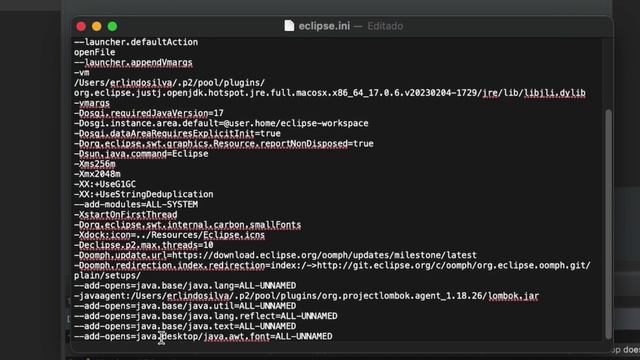
Task: Click the '-XstartOnFirstThread' line
Action: point(126,215)
